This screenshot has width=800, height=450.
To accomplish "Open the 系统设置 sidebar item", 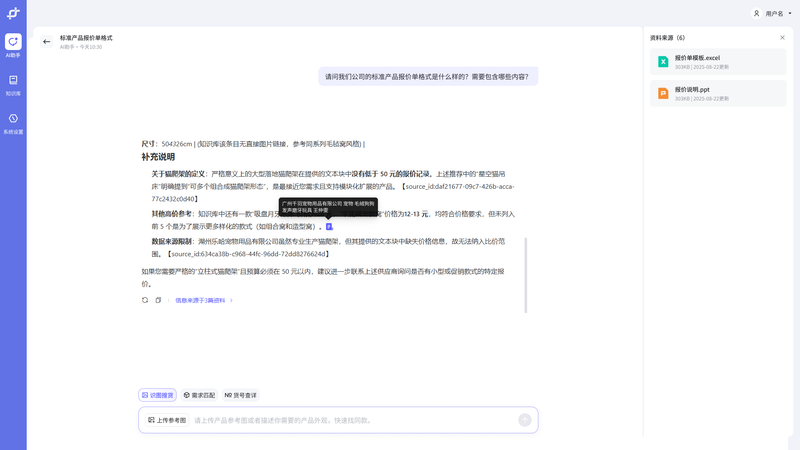I will 13,123.
